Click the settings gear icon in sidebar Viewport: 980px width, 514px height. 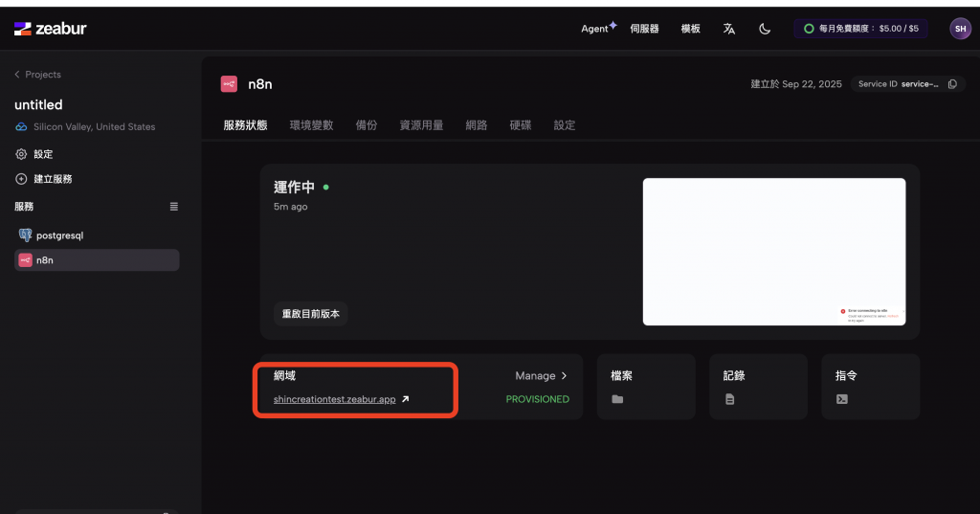pyautogui.click(x=21, y=154)
